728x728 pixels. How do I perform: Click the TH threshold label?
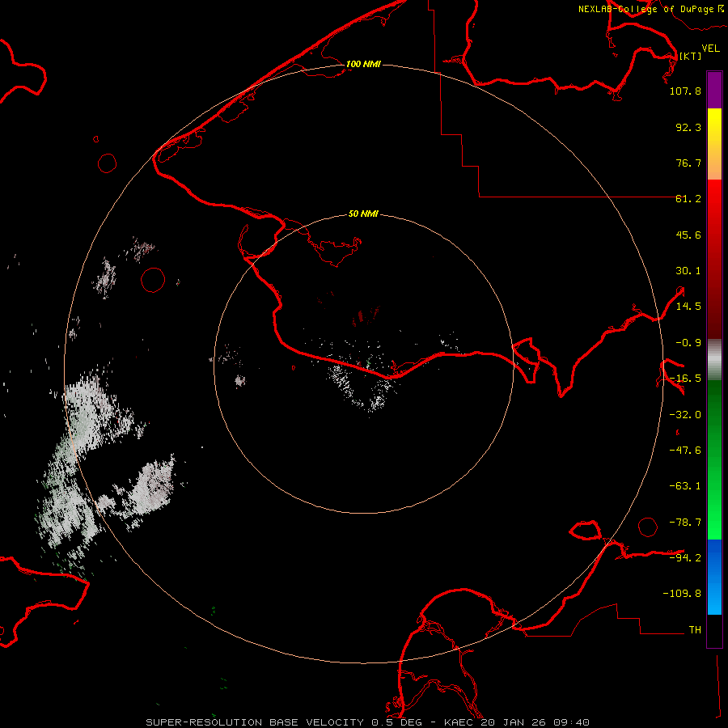[695, 630]
